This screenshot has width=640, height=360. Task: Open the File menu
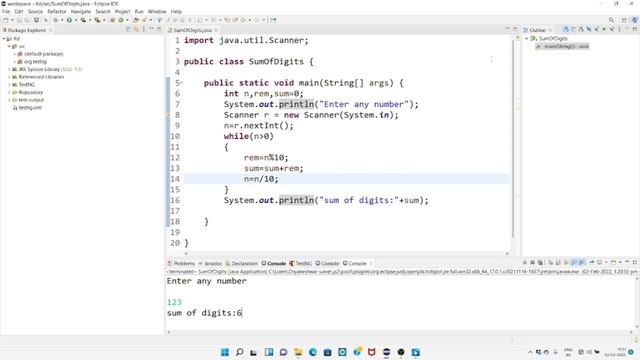pos(6,11)
